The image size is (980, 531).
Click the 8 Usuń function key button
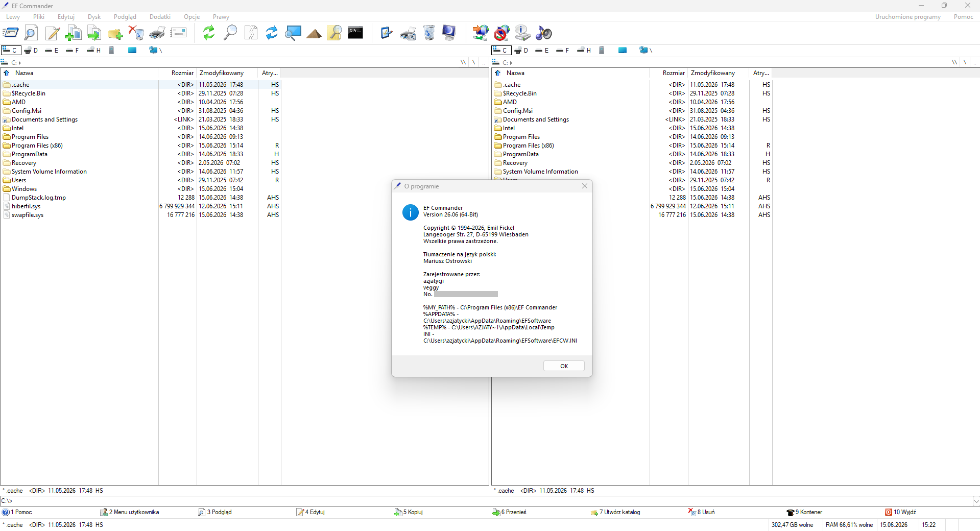tap(701, 512)
